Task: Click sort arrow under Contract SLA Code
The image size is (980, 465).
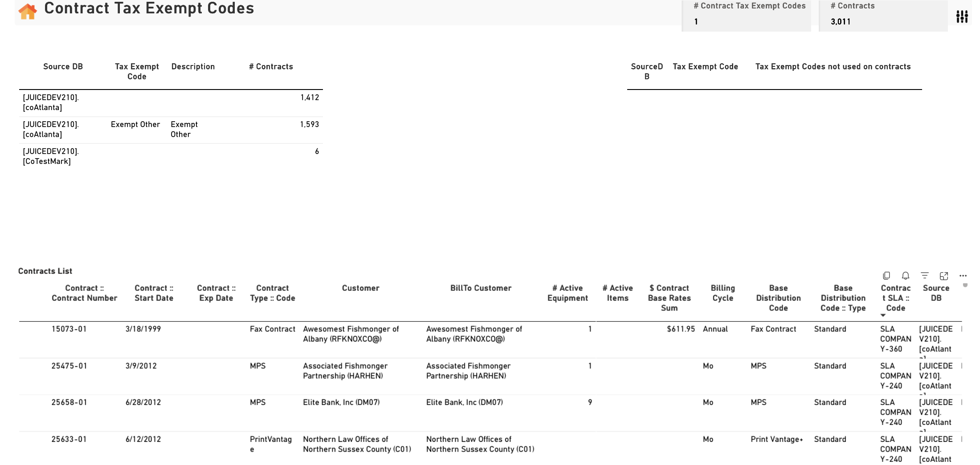Action: (x=883, y=315)
